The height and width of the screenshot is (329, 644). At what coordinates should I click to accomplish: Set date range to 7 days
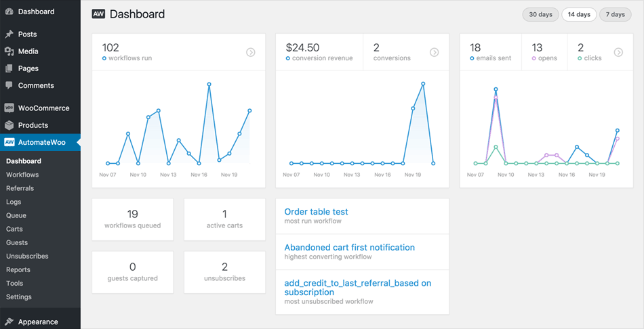click(x=615, y=14)
